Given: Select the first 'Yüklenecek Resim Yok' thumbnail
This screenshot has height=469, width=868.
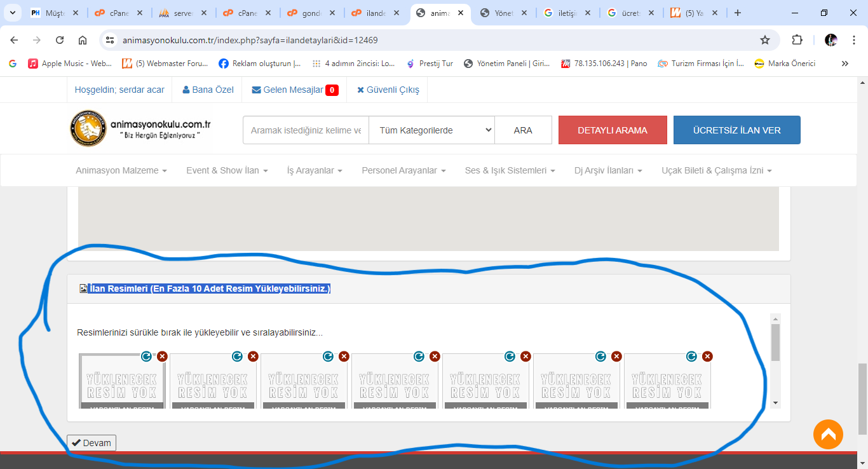Looking at the screenshot, I should [x=122, y=381].
